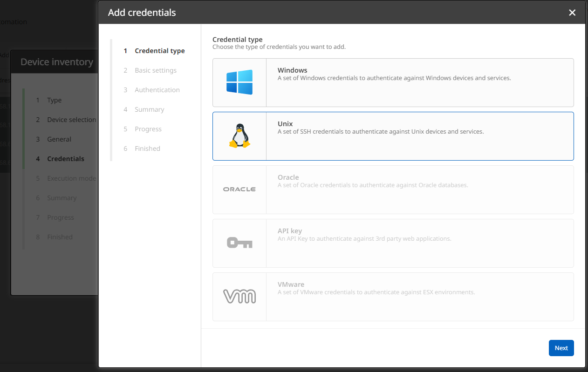The width and height of the screenshot is (588, 372).
Task: Open the Progress wizard step
Action: [148, 129]
